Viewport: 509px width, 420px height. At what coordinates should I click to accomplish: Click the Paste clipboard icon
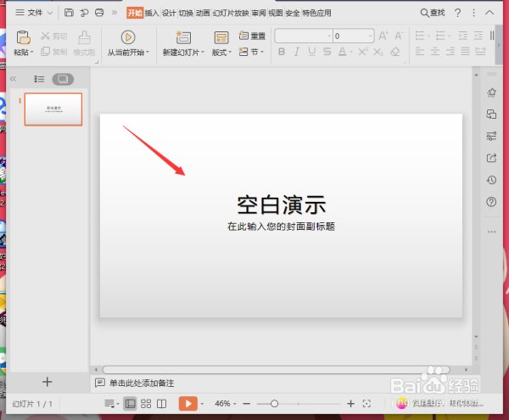[x=24, y=37]
